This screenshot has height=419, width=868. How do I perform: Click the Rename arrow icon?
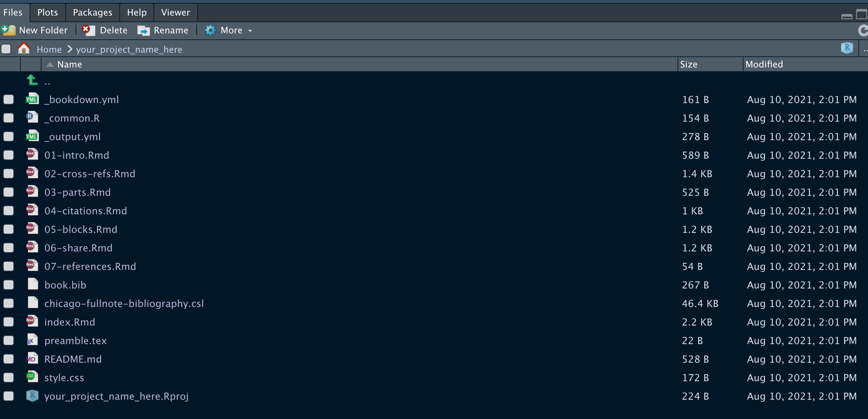coord(143,30)
